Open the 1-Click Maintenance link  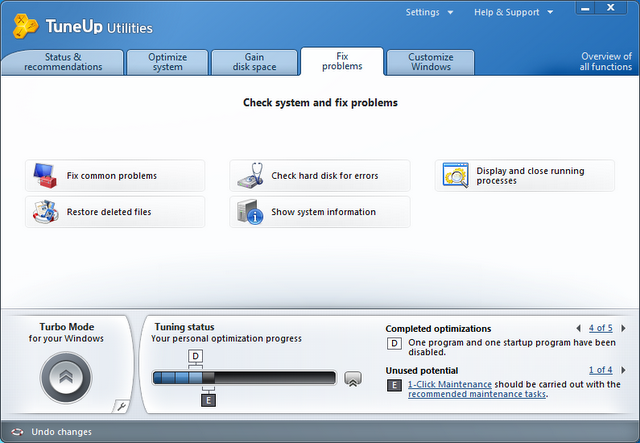click(x=450, y=384)
